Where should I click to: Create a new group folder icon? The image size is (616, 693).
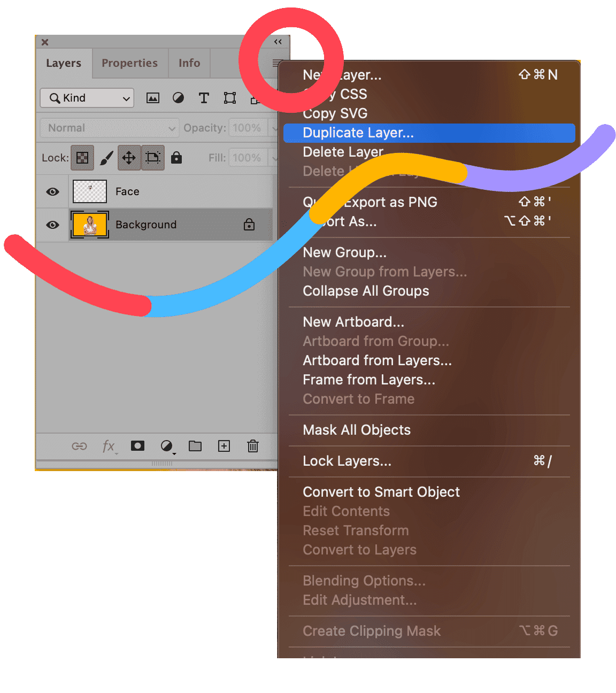click(x=195, y=446)
